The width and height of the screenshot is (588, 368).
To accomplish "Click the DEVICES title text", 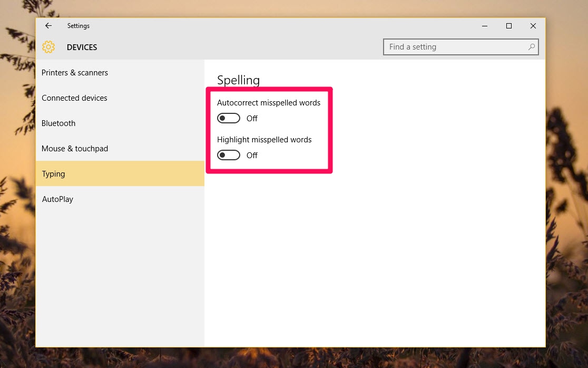I will [82, 47].
